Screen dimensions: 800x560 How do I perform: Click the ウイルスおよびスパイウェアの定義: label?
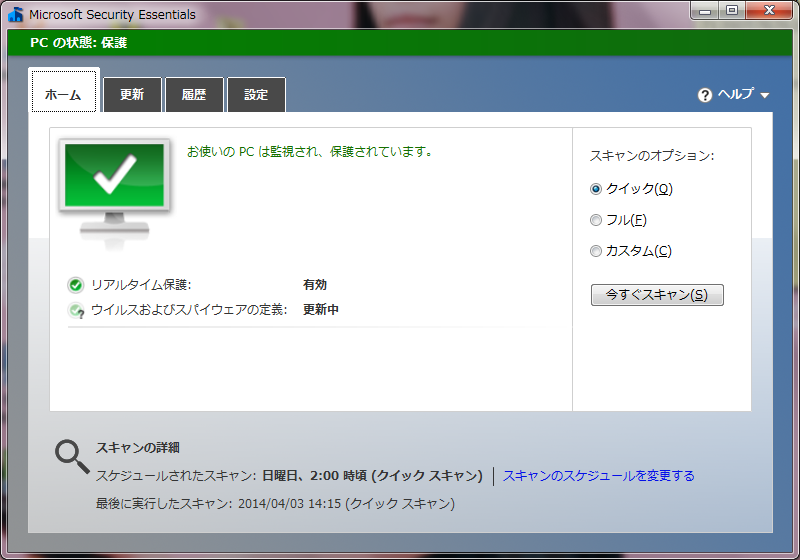(189, 310)
